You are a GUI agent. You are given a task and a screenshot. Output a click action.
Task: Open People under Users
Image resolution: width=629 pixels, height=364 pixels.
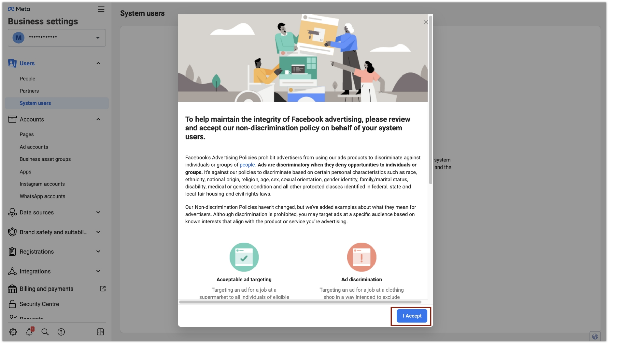(x=27, y=79)
